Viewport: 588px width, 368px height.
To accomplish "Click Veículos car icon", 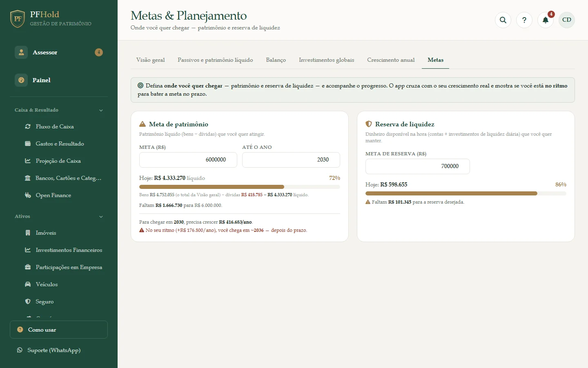I will tap(28, 284).
